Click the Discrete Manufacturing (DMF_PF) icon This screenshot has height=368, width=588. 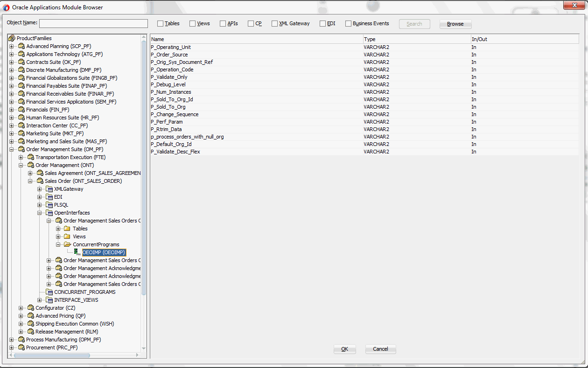[x=21, y=70]
